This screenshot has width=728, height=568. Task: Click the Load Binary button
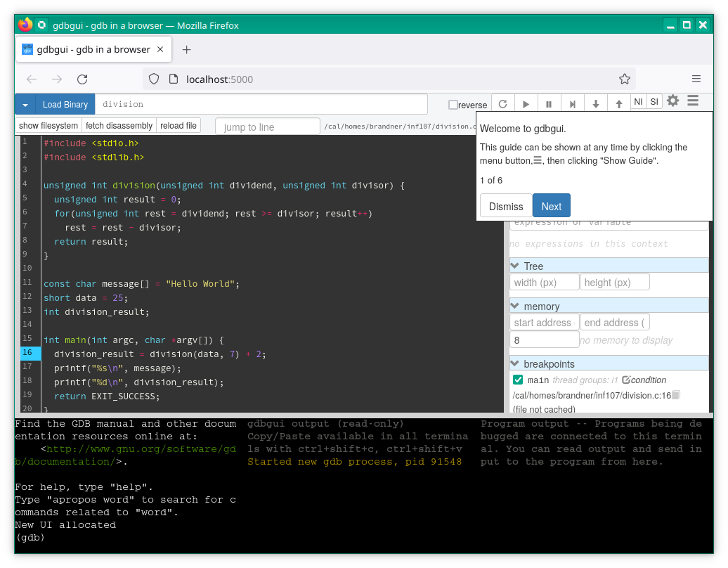pyautogui.click(x=65, y=105)
